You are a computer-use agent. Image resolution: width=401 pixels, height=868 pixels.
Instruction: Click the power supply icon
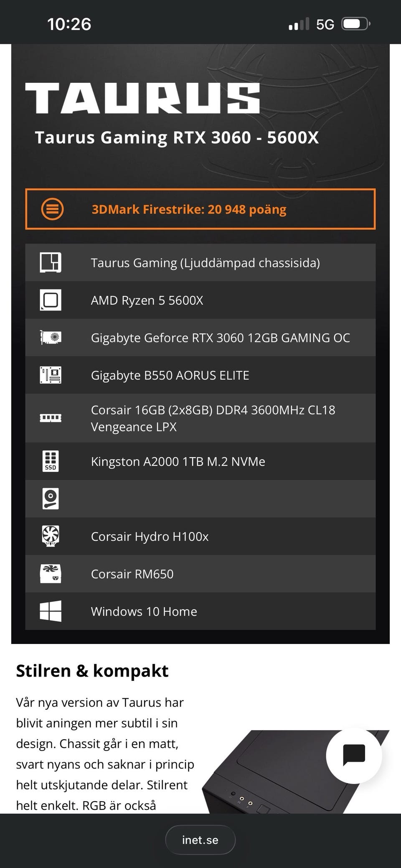pyautogui.click(x=51, y=574)
